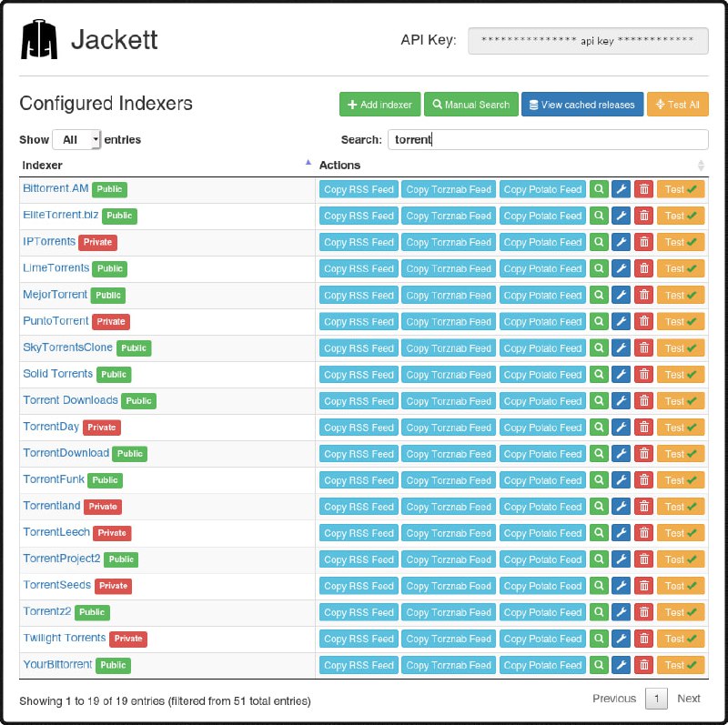Image resolution: width=728 pixels, height=725 pixels.
Task: Click the Search text field
Action: point(547,140)
